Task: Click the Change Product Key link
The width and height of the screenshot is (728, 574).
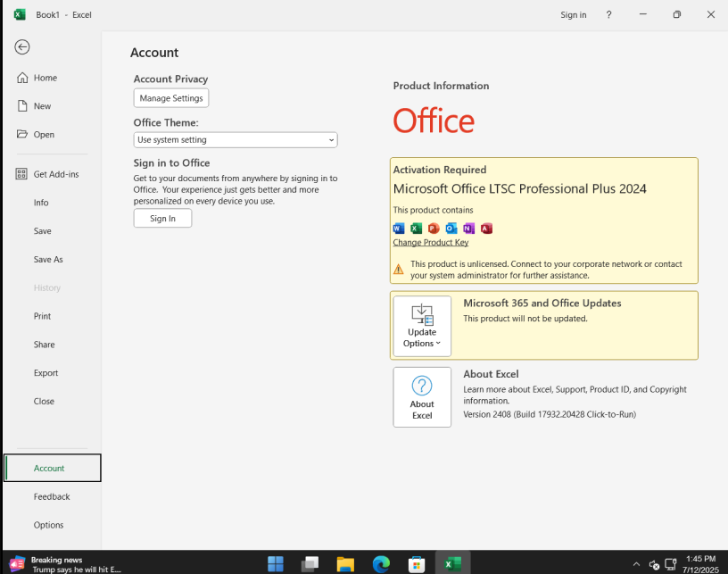Action: coord(431,243)
